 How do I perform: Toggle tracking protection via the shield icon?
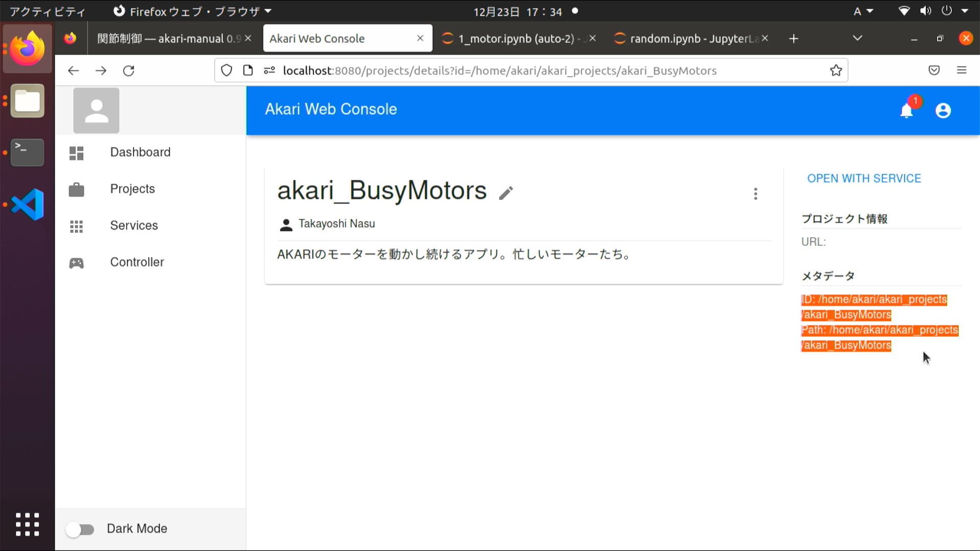227,70
